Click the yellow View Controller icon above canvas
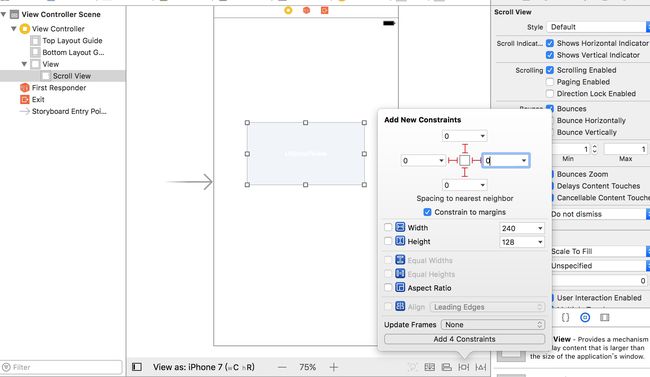650x377 pixels. (288, 10)
